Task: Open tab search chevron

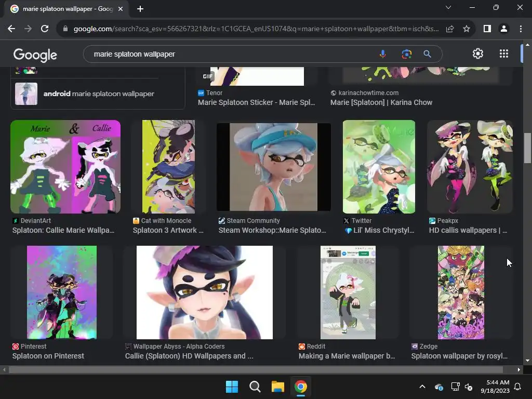Action: coord(448,7)
